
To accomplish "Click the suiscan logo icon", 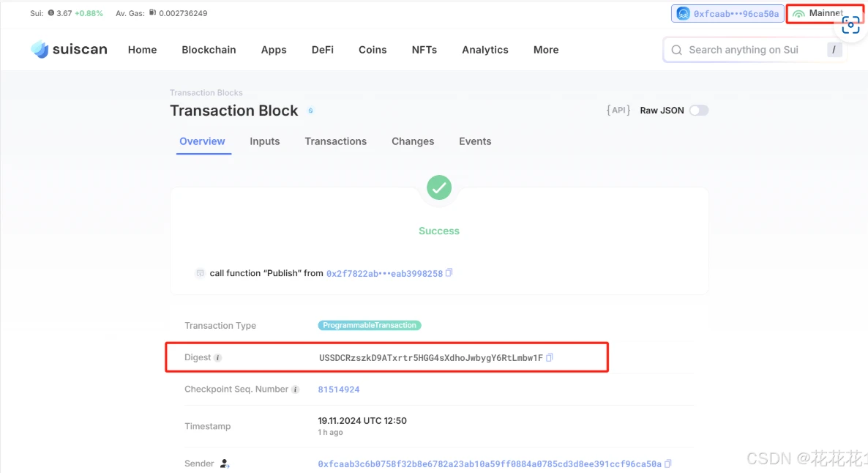I will click(40, 49).
